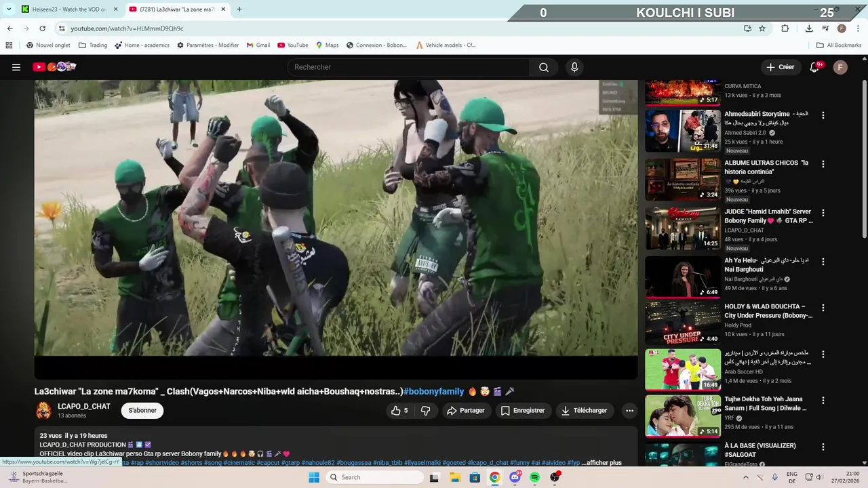Start voice search with microphone icon
Image resolution: width=868 pixels, height=488 pixels.
pyautogui.click(x=574, y=67)
